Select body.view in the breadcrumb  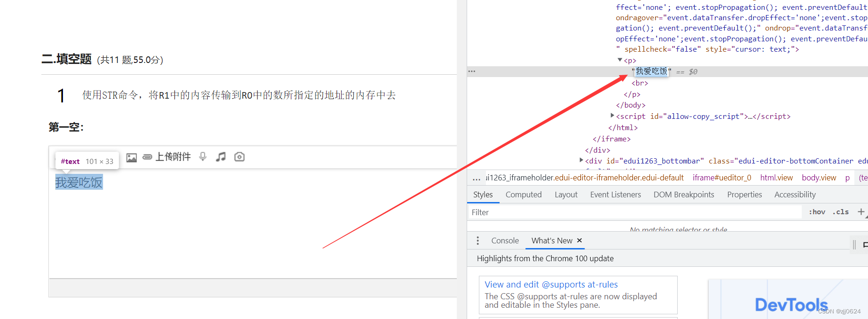819,178
